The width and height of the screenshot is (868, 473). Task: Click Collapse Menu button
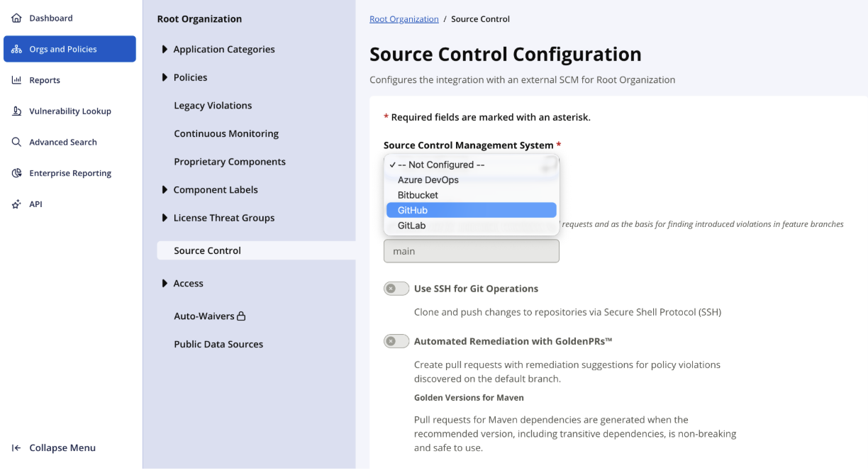coord(54,448)
